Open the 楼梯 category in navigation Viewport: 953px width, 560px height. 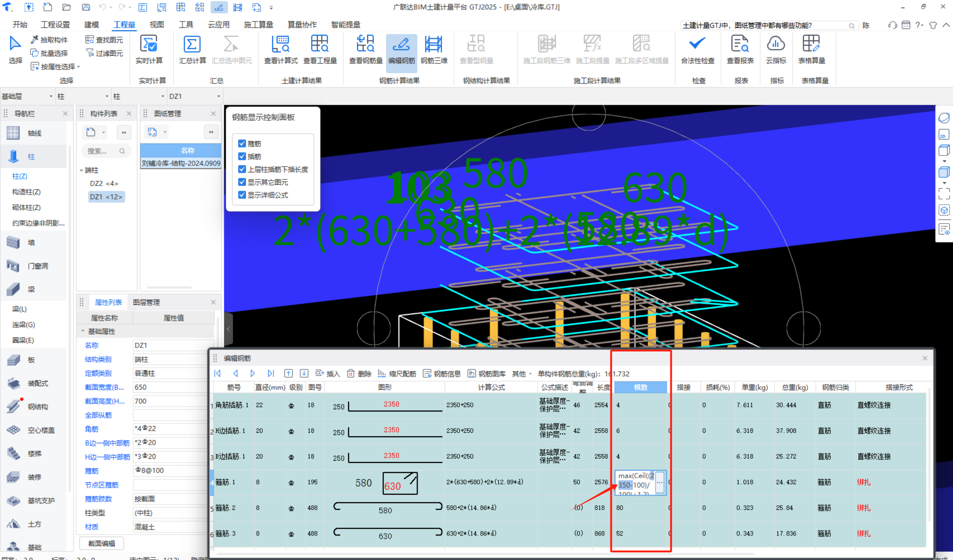34,454
